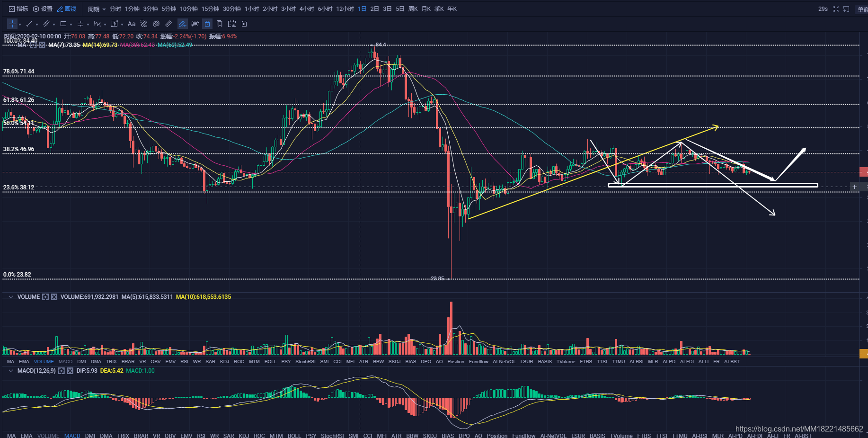Collapse the MACD panel chevron
This screenshot has height=438, width=868.
click(11, 371)
